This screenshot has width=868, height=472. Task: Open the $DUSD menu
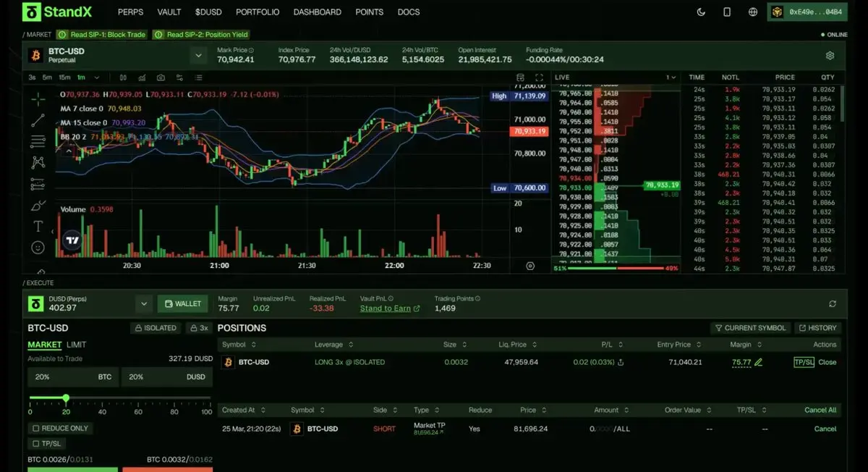208,12
